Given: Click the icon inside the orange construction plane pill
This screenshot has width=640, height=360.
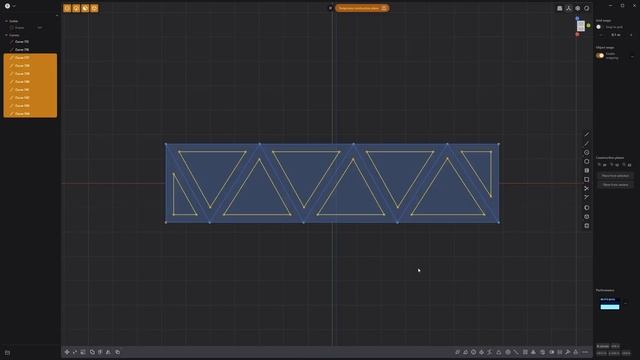Looking at the screenshot, I should (x=384, y=8).
